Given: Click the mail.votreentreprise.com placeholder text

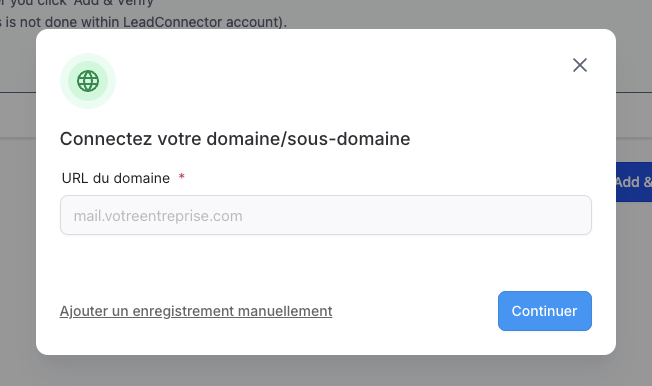Looking at the screenshot, I should click(x=158, y=216).
